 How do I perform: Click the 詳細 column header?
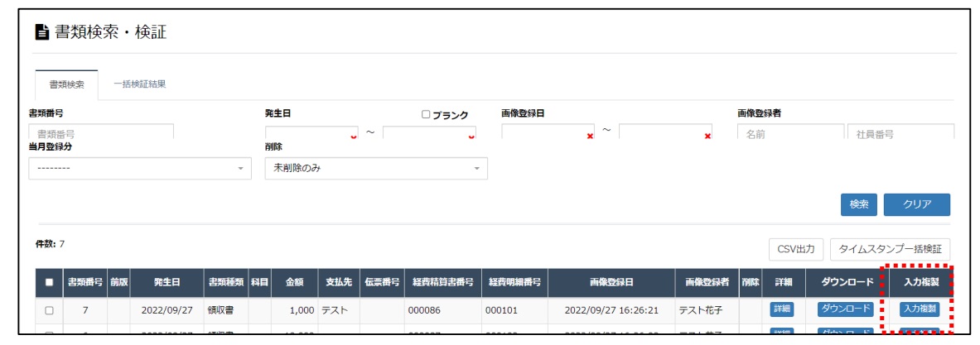coord(783,282)
